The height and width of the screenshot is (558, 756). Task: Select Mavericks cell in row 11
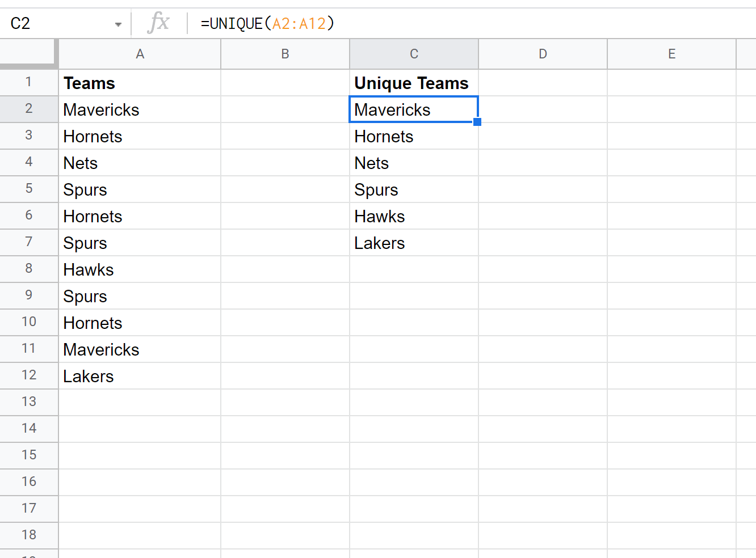(140, 349)
